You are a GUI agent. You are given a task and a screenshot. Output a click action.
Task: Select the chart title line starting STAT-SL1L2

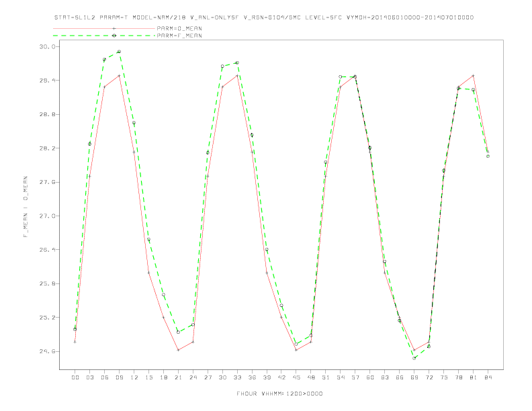tap(263, 17)
